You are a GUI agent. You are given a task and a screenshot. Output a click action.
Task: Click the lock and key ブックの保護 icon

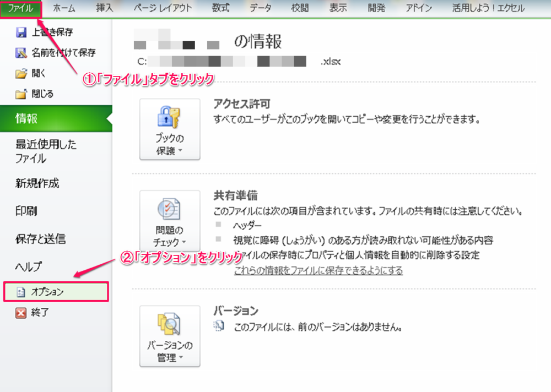click(x=170, y=117)
